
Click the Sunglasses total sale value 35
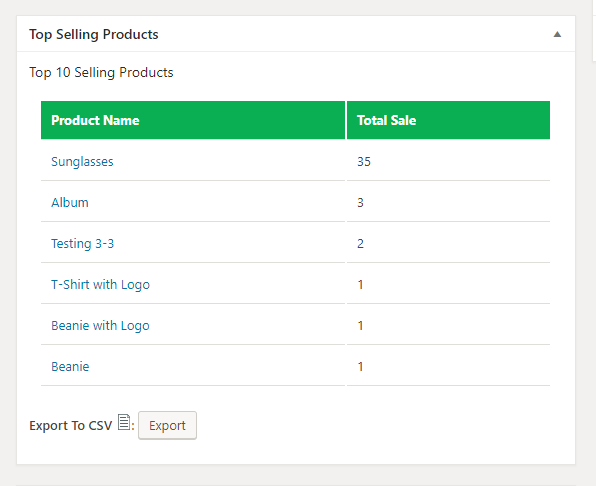click(x=364, y=161)
